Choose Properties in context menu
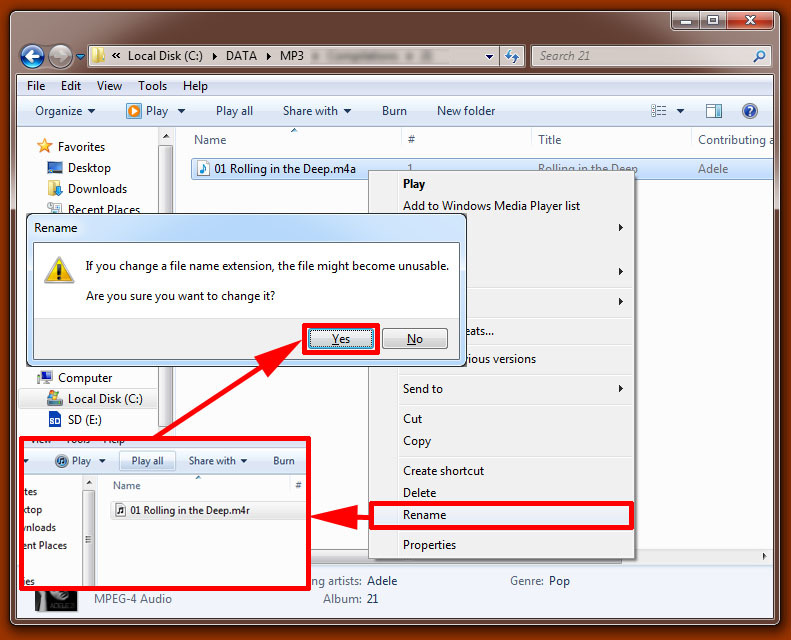 (429, 545)
